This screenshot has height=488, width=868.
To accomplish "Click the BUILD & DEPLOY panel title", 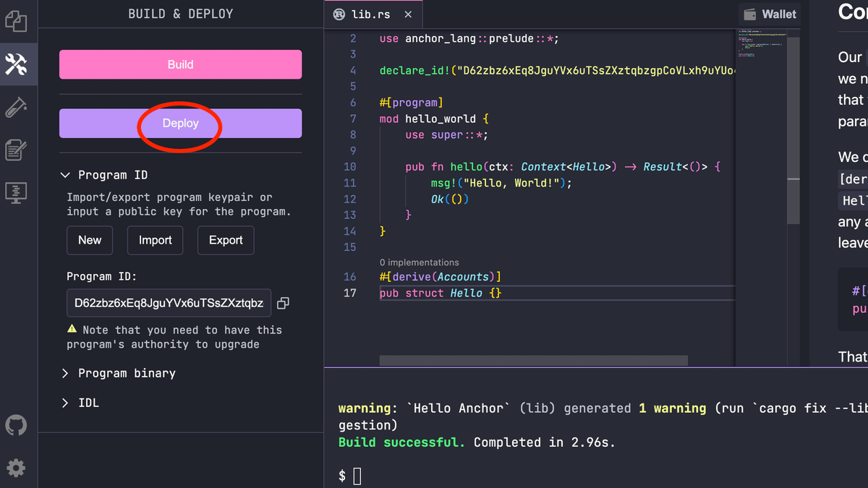I will click(181, 14).
